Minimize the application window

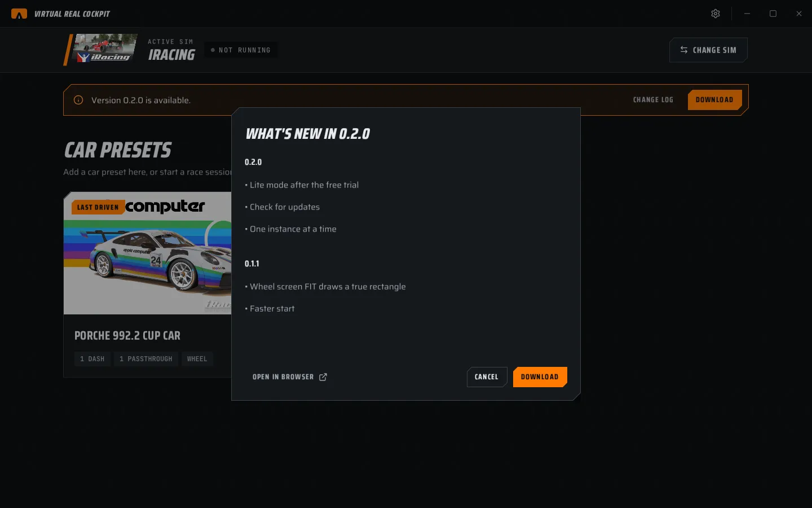[x=747, y=14]
